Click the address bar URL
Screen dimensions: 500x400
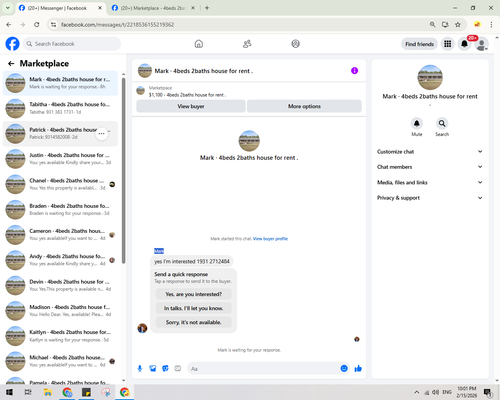117,25
